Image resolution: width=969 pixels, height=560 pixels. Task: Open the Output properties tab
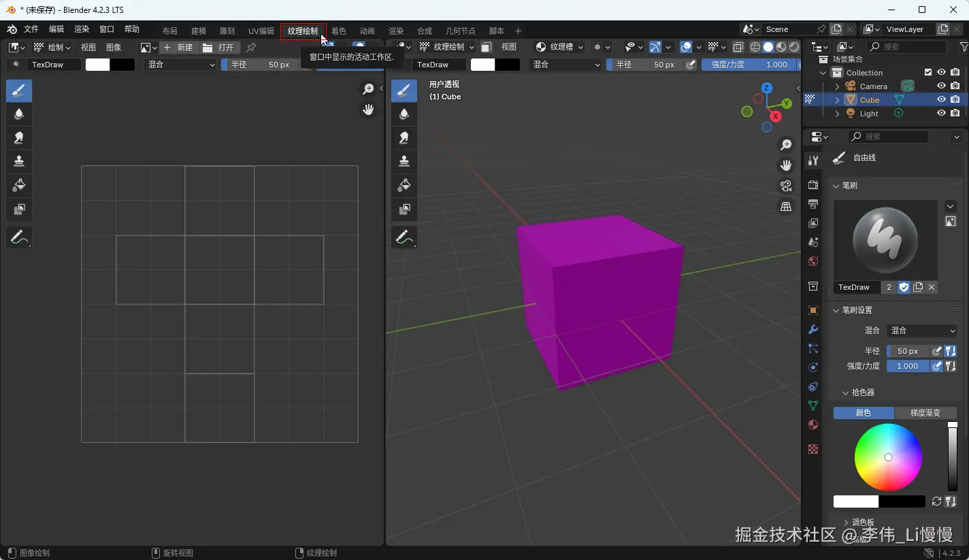pos(812,204)
